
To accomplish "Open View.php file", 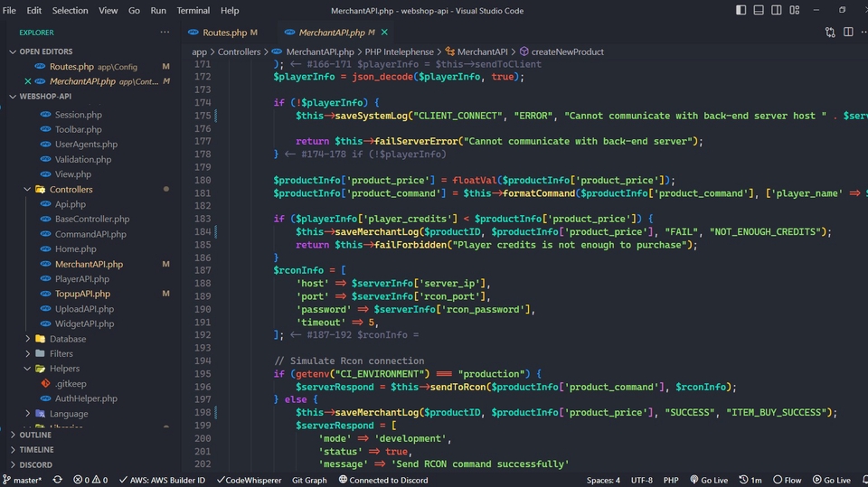I will point(72,174).
